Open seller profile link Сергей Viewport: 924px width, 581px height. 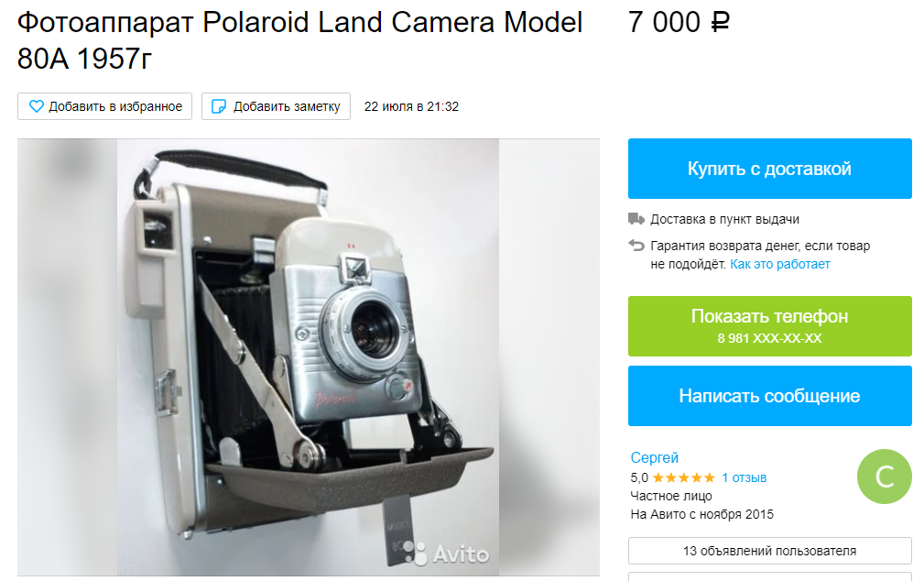coord(654,457)
